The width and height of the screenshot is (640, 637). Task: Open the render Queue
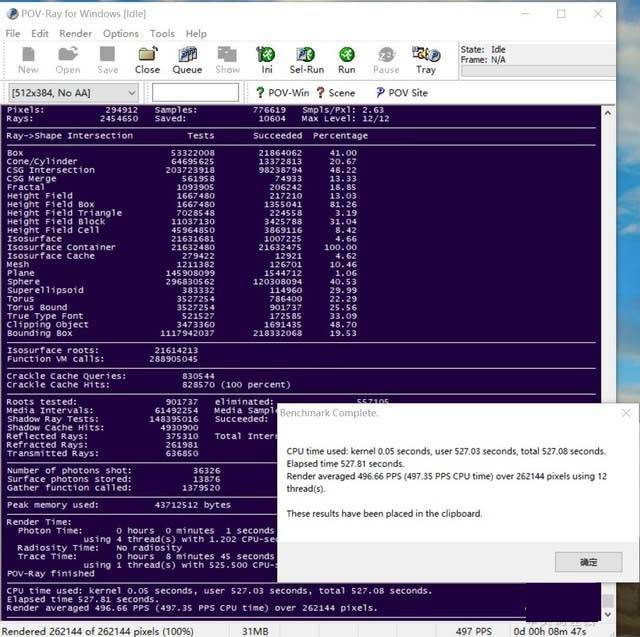point(187,60)
